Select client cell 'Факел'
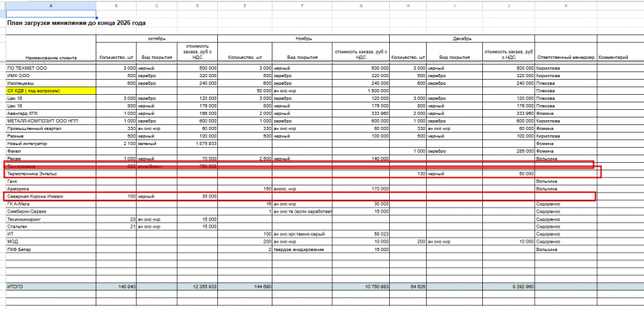644x309 pixels. click(51, 151)
